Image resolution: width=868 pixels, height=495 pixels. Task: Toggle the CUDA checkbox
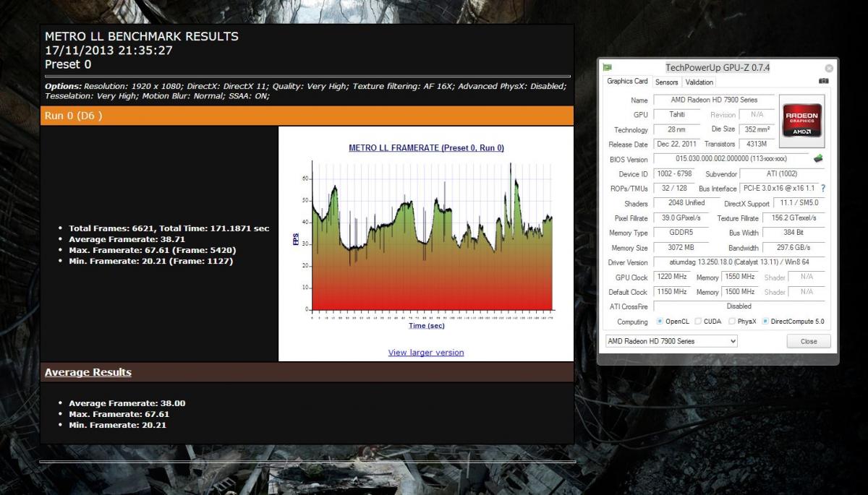(698, 322)
